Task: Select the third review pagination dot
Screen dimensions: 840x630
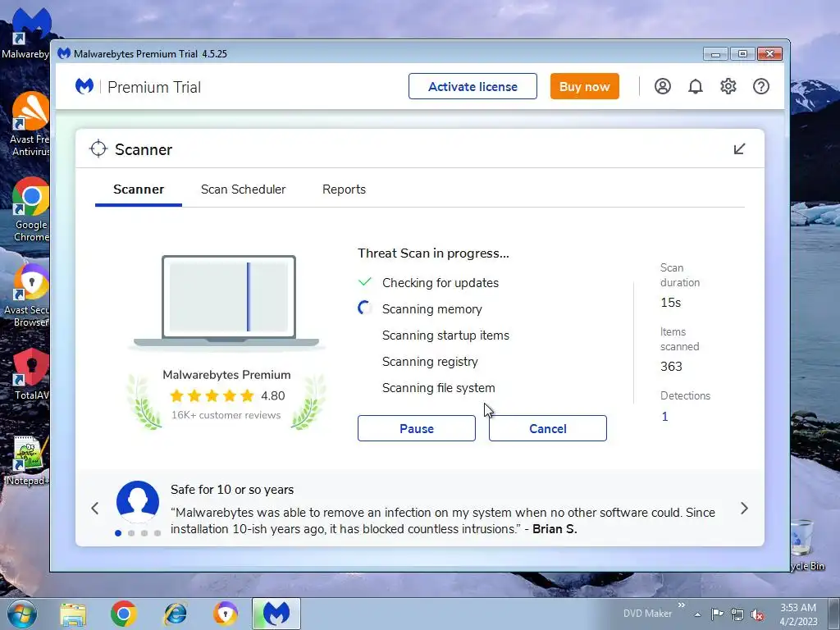Action: pyautogui.click(x=144, y=533)
